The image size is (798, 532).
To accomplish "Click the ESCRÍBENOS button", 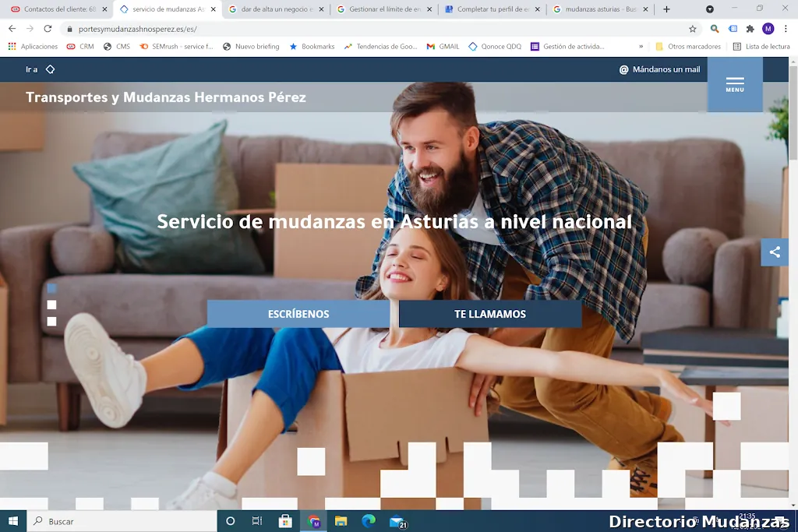I will (298, 314).
